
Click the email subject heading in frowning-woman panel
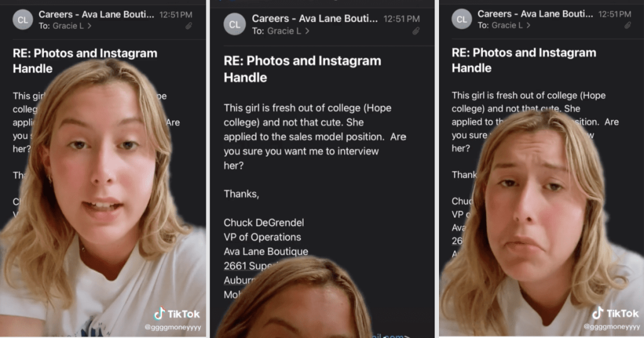click(524, 60)
